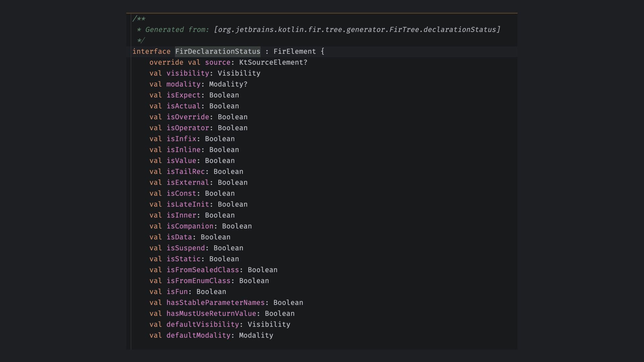This screenshot has width=644, height=362.
Task: Click the modality property name
Action: 183,84
